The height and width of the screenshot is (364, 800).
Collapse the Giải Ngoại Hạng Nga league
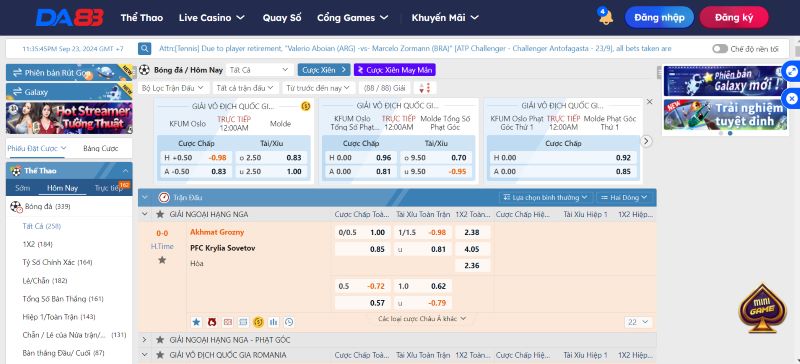click(x=145, y=214)
